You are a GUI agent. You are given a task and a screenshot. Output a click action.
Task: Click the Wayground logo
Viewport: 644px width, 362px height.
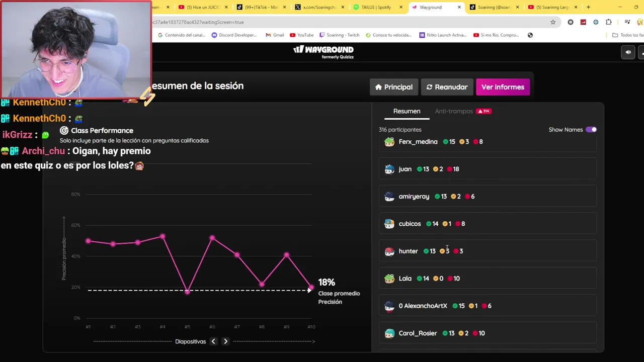(324, 52)
